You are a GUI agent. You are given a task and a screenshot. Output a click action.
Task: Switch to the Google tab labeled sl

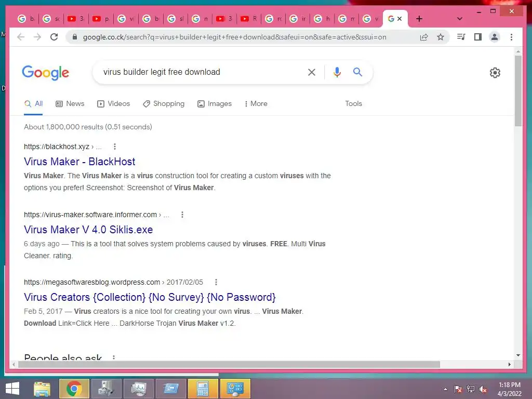pos(176,19)
